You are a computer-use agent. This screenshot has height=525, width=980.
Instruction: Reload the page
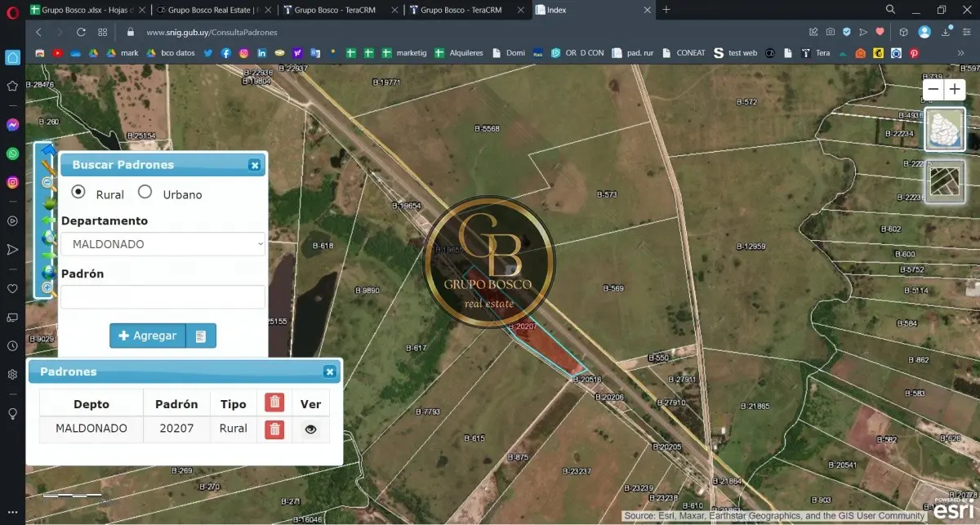click(x=81, y=32)
